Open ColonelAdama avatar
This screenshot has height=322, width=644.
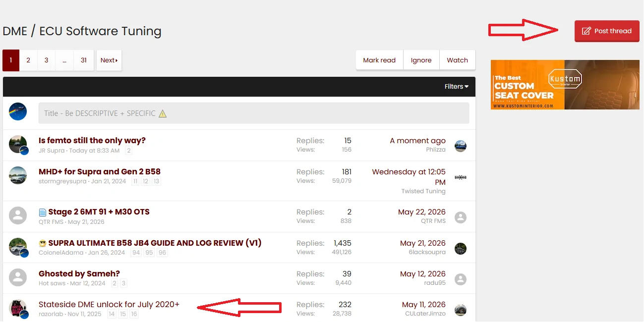18,247
